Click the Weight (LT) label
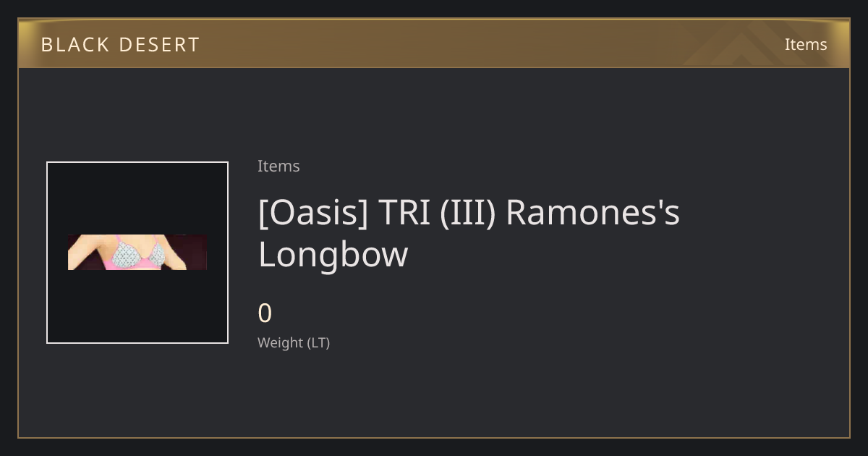The width and height of the screenshot is (868, 456). (294, 342)
